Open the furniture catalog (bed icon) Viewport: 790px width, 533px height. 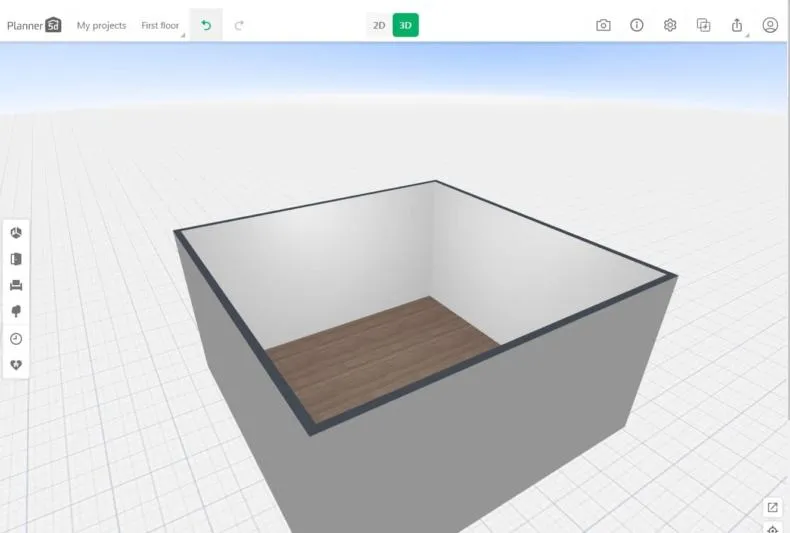coord(16,286)
